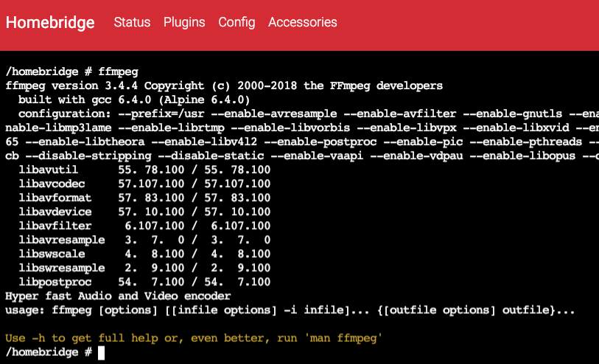Select the libavutil version row

145,169
